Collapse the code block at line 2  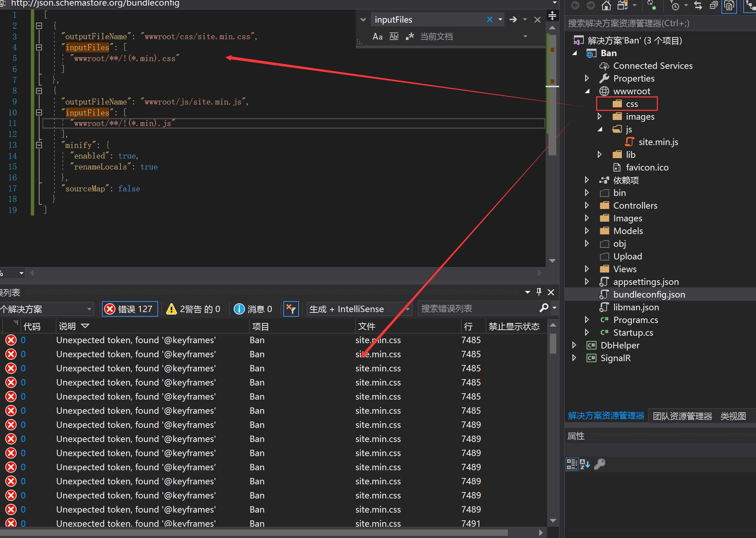[39, 26]
